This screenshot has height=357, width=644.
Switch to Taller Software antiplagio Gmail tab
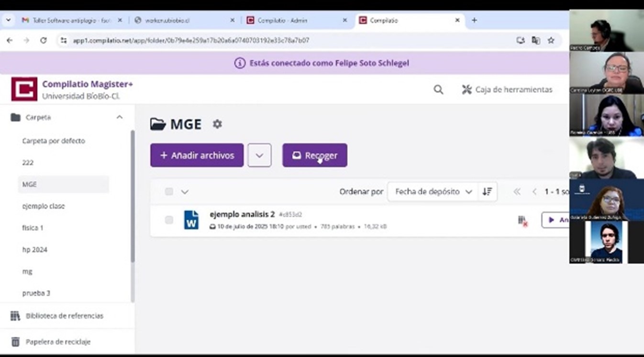click(x=72, y=21)
